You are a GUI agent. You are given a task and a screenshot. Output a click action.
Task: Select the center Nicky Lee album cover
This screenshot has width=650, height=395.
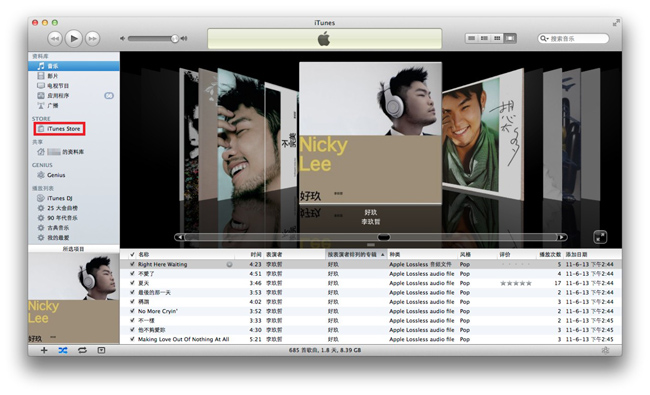[x=370, y=133]
